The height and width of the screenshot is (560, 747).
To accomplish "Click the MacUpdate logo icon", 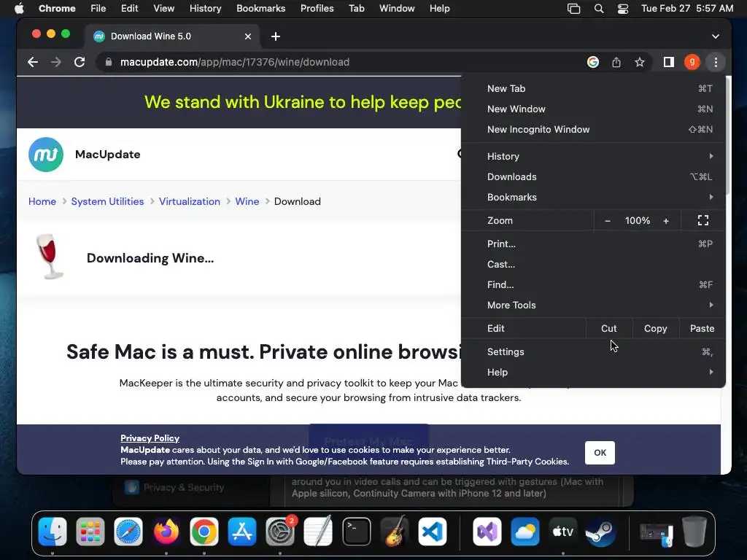I will [46, 155].
